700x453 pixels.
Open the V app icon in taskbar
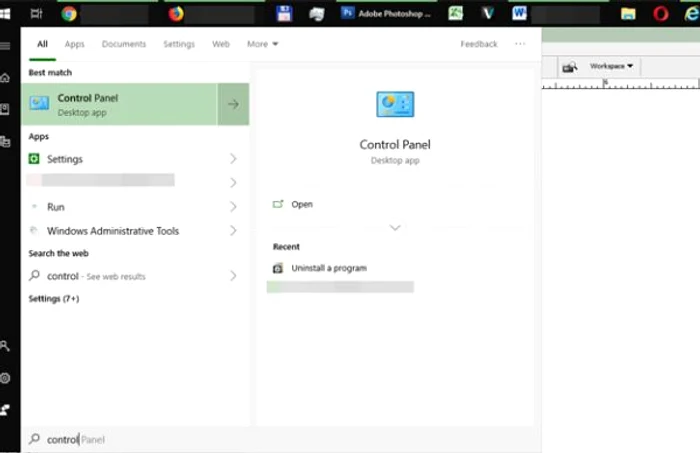(488, 14)
